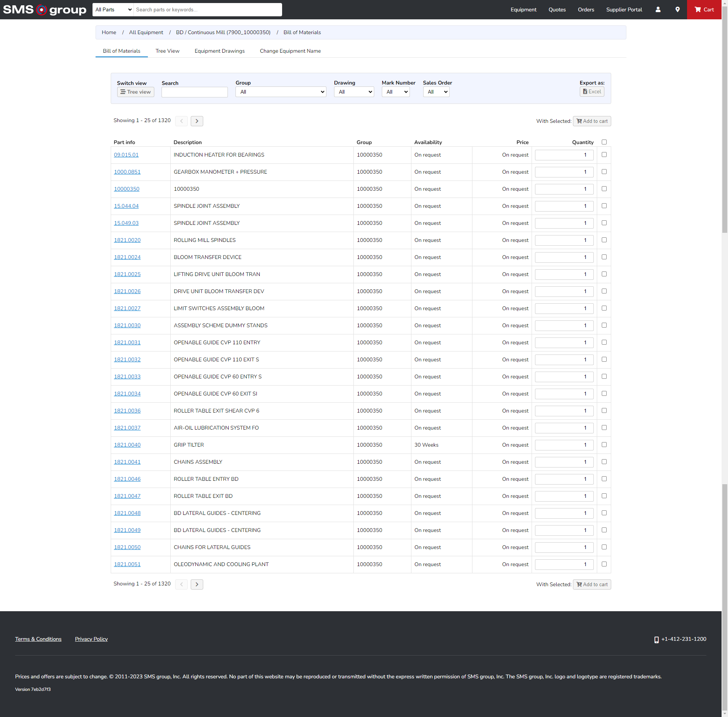The height and width of the screenshot is (717, 728).
Task: Open the shopping Cart
Action: point(704,9)
